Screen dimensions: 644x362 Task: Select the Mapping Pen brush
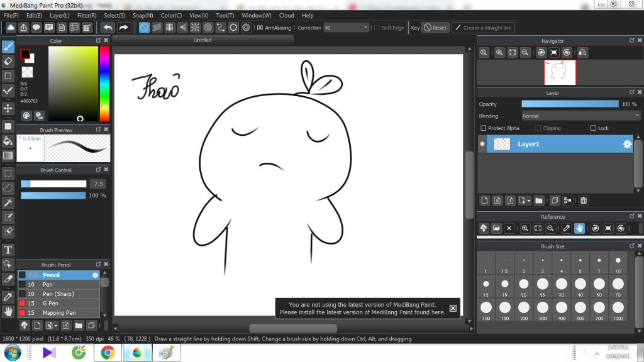coord(58,313)
